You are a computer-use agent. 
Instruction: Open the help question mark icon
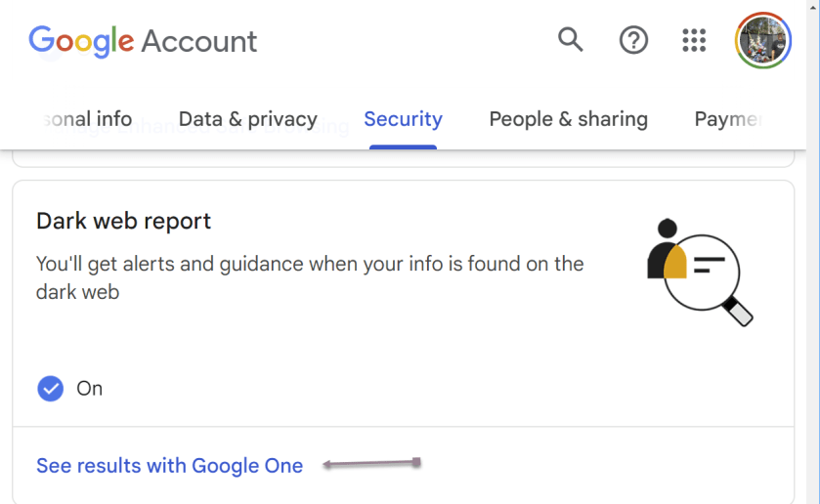(634, 40)
